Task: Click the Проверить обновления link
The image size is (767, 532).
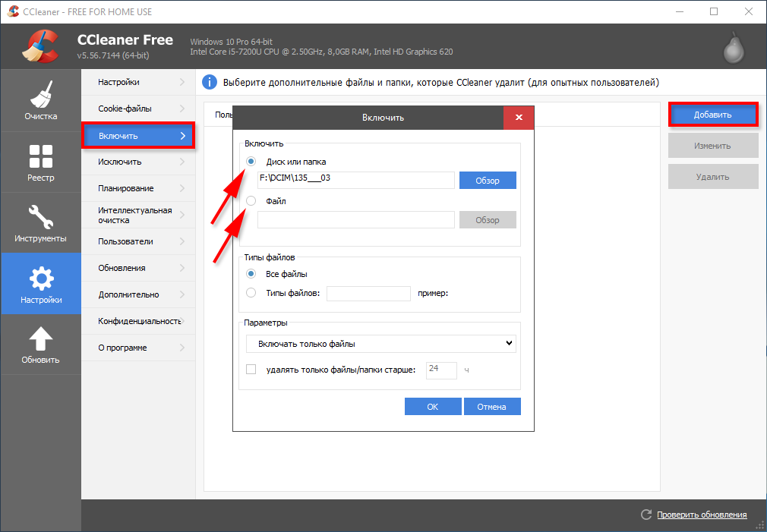Action: click(701, 515)
